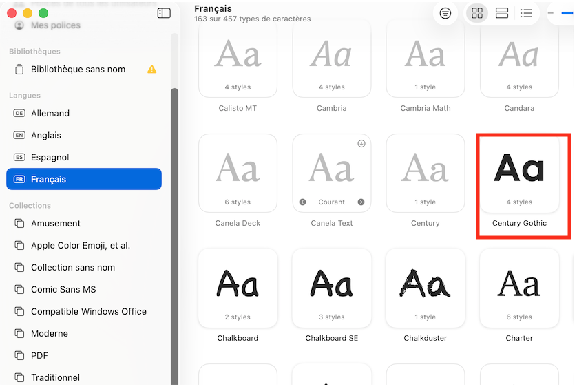Click the Mes polices user icon
Screen dimensions: 588x391
19,25
